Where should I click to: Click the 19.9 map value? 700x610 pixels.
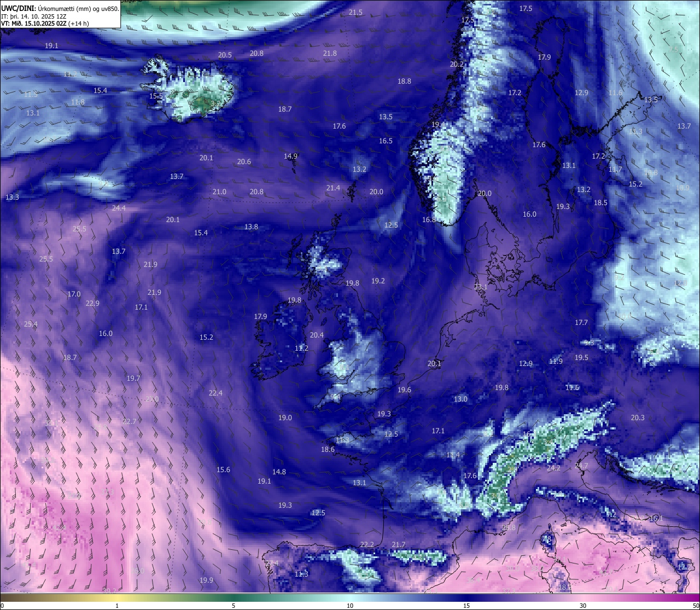click(206, 580)
